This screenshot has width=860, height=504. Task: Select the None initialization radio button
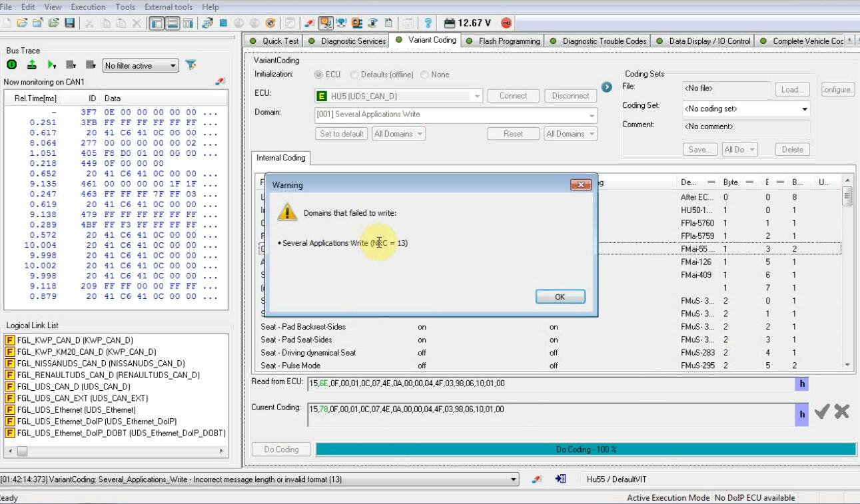click(x=425, y=75)
